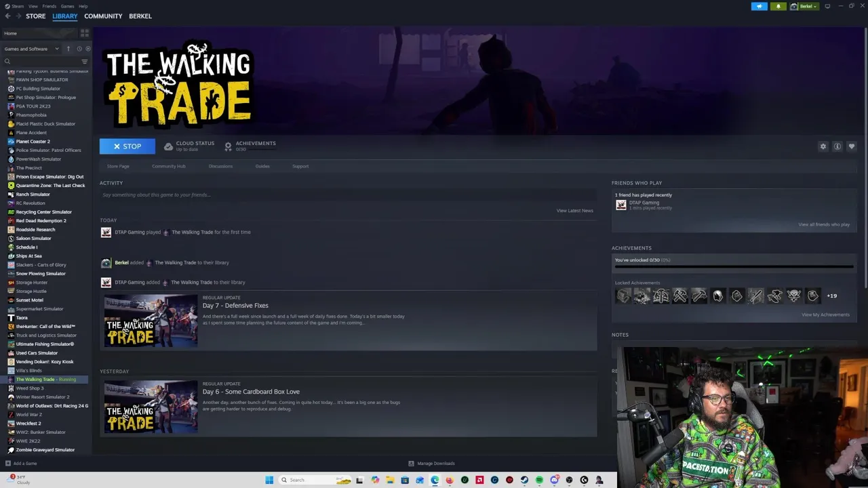
Task: Expand Games and Software dropdown
Action: (32, 49)
